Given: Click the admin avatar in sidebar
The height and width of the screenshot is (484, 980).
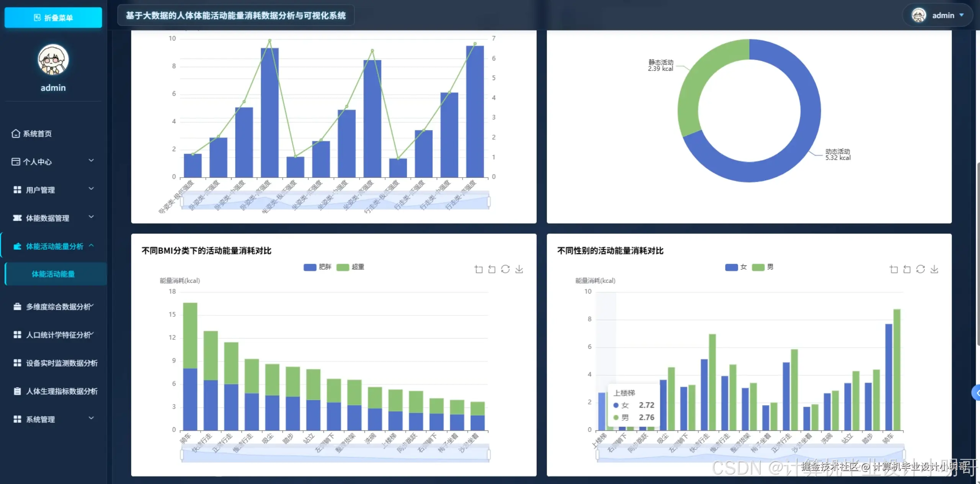Looking at the screenshot, I should pyautogui.click(x=53, y=60).
